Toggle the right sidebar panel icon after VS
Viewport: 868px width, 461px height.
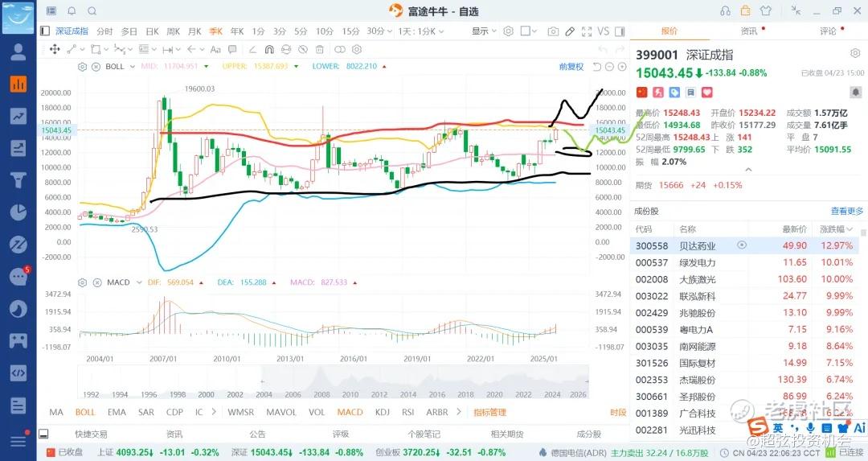click(x=620, y=31)
